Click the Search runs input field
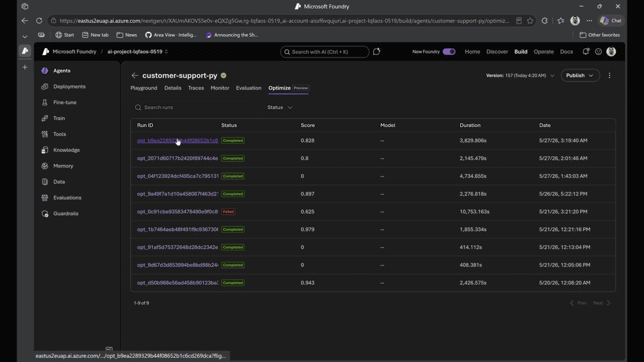This screenshot has height=362, width=644. [x=196, y=107]
